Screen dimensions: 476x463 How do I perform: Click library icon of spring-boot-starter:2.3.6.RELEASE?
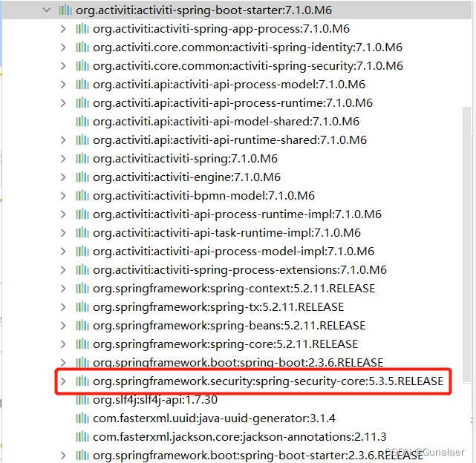[x=82, y=456]
